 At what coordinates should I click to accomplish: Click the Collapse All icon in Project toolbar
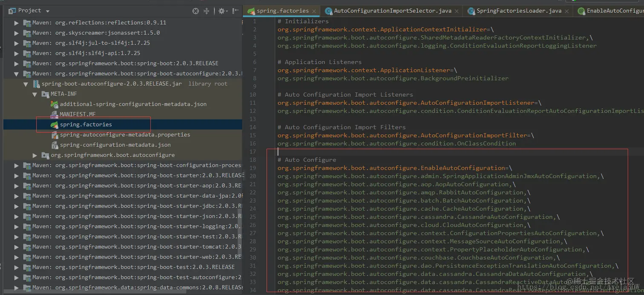click(x=207, y=11)
